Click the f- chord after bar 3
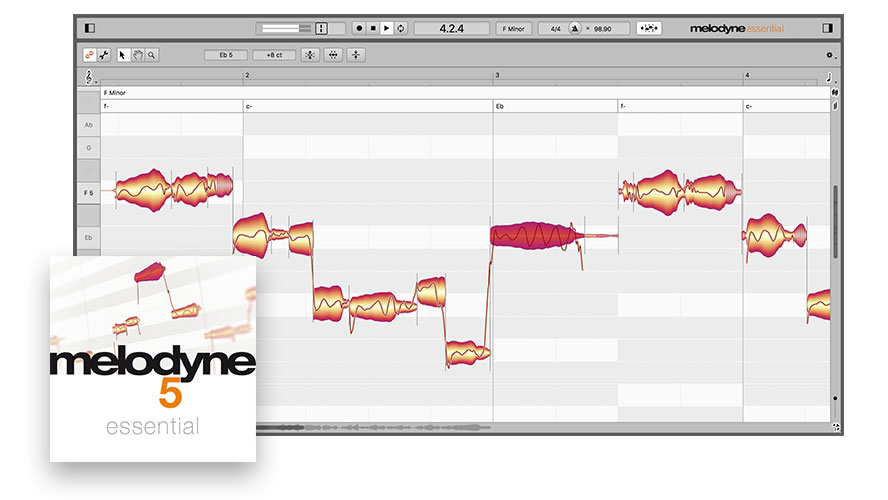 (623, 106)
